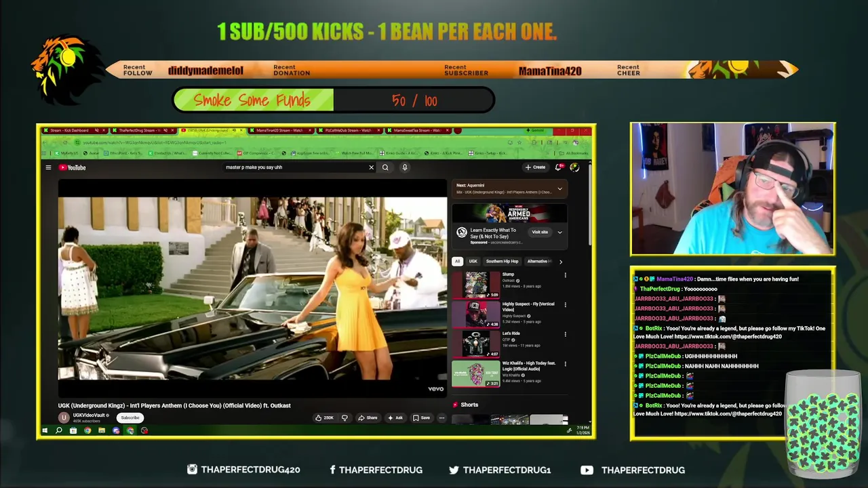This screenshot has height=488, width=868.
Task: Open File Explorer from the taskbar
Action: tap(102, 430)
